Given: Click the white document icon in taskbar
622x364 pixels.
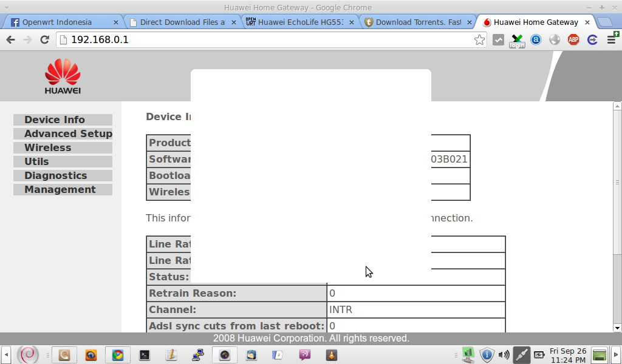Looking at the screenshot, I should click(x=278, y=354).
